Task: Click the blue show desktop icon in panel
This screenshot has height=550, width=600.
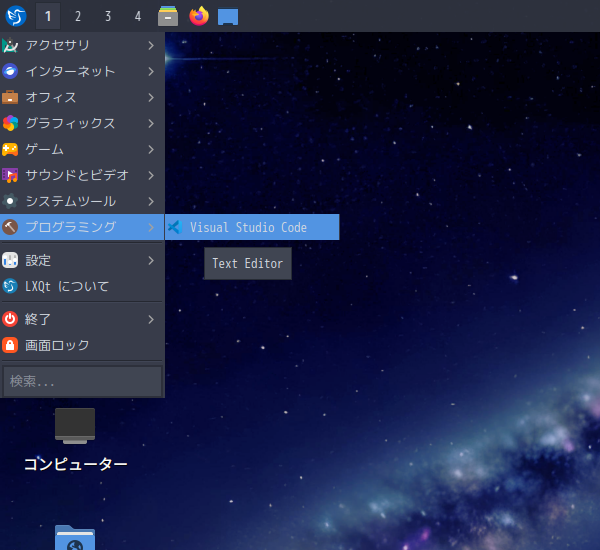Action: tap(228, 17)
